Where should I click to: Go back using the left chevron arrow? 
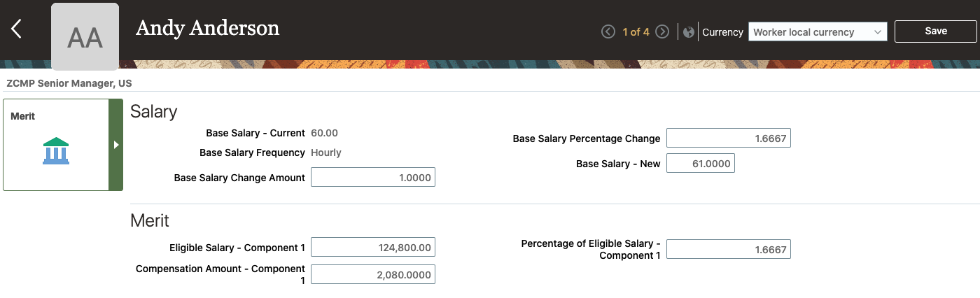coord(17,29)
